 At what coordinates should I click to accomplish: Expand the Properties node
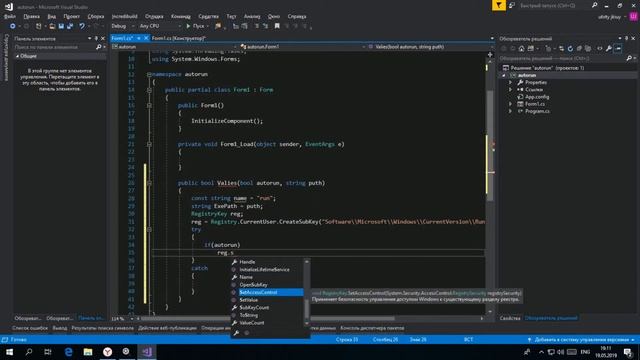510,82
